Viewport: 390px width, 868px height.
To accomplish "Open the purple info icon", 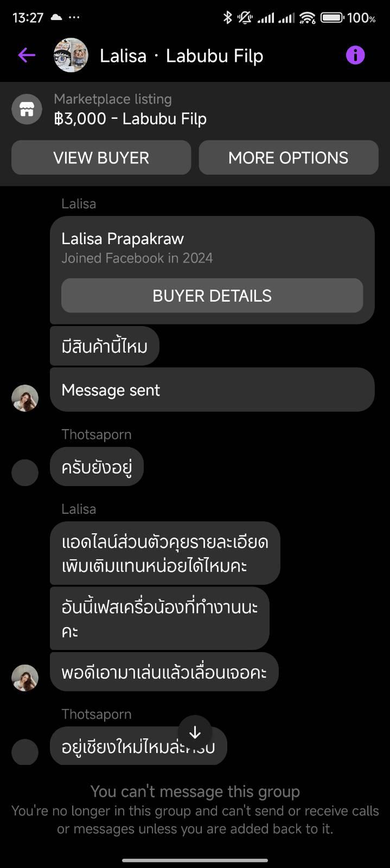I will tap(355, 55).
